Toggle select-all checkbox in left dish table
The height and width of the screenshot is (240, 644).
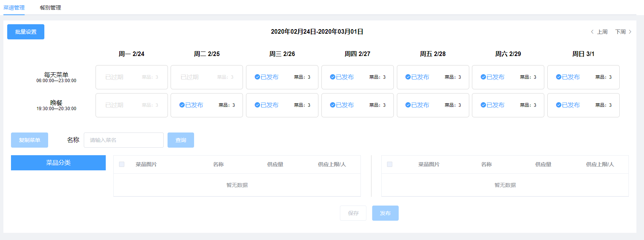(122, 164)
